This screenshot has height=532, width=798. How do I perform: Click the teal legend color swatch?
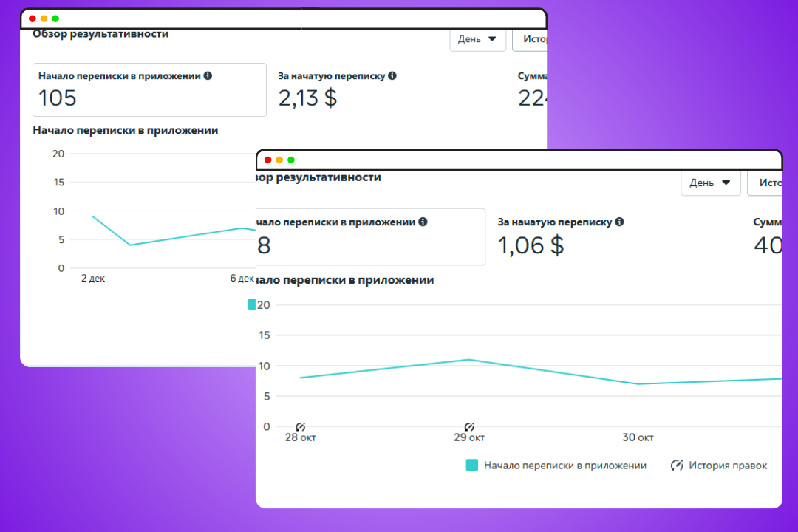(471, 465)
